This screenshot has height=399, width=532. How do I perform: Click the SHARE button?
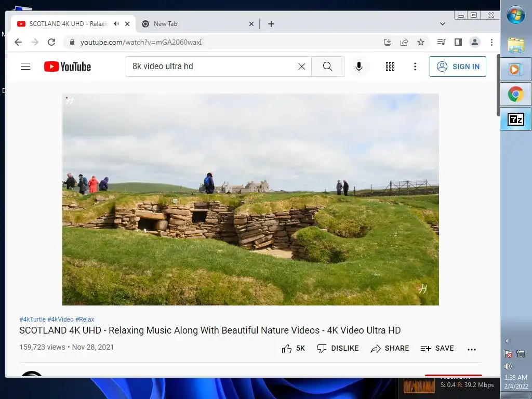pos(390,349)
